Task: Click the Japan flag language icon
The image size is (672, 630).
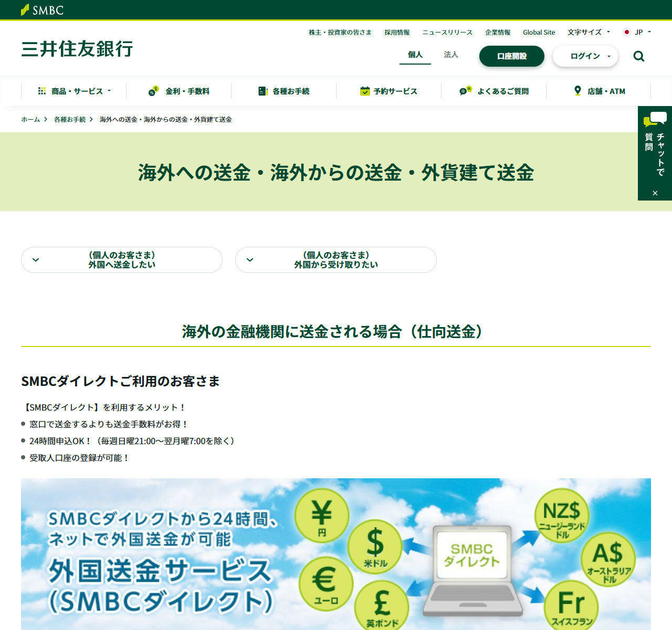Action: pyautogui.click(x=626, y=32)
